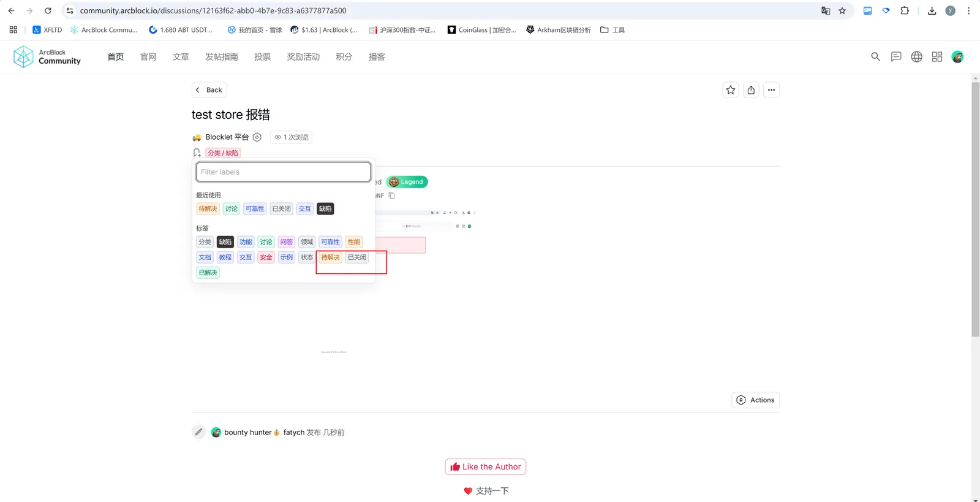
Task: Click the 支持一下 link
Action: pos(486,491)
